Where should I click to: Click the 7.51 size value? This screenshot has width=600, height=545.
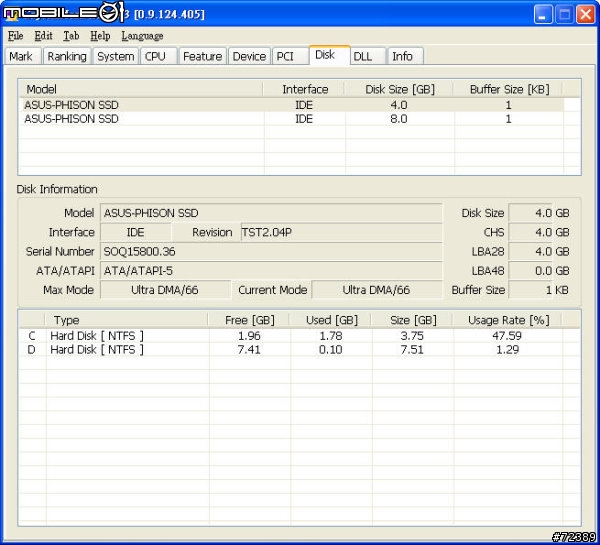click(x=412, y=349)
